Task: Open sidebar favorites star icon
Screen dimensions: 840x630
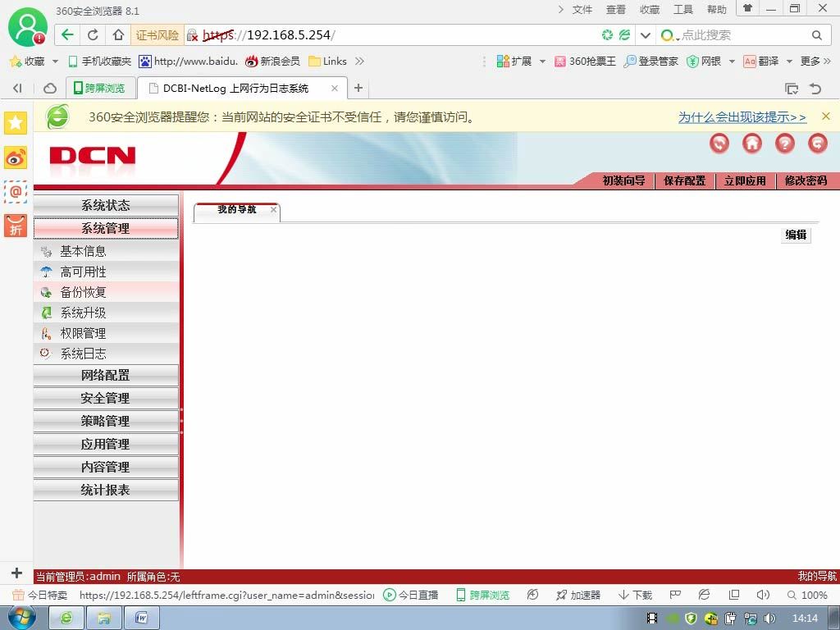Action: point(16,123)
